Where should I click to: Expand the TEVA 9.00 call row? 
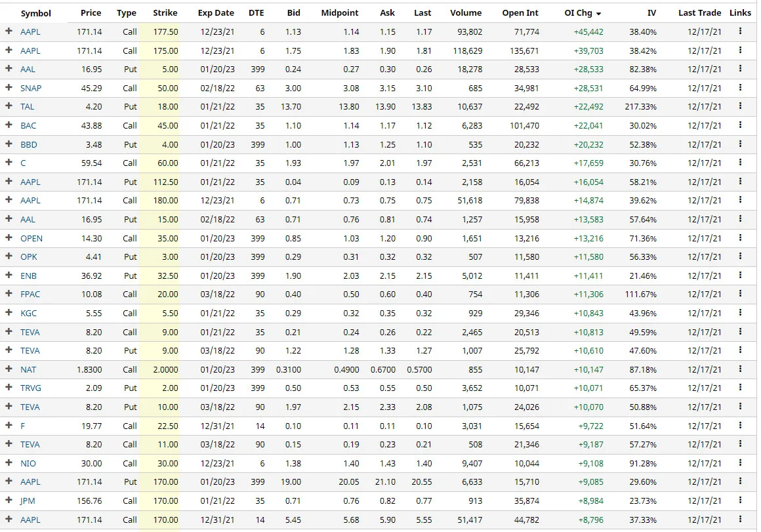pos(9,331)
